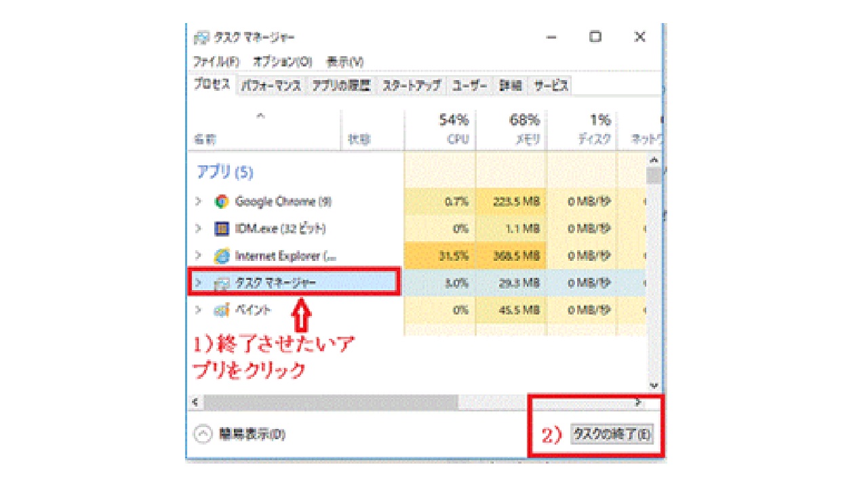Expand the IDM.exe process group
Screen dimensions: 868x488
(x=199, y=228)
